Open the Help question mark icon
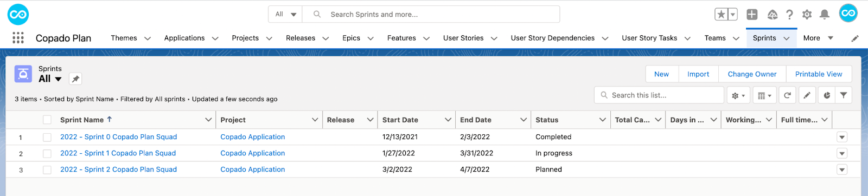Viewport: 868px width, 196px height. coord(789,15)
